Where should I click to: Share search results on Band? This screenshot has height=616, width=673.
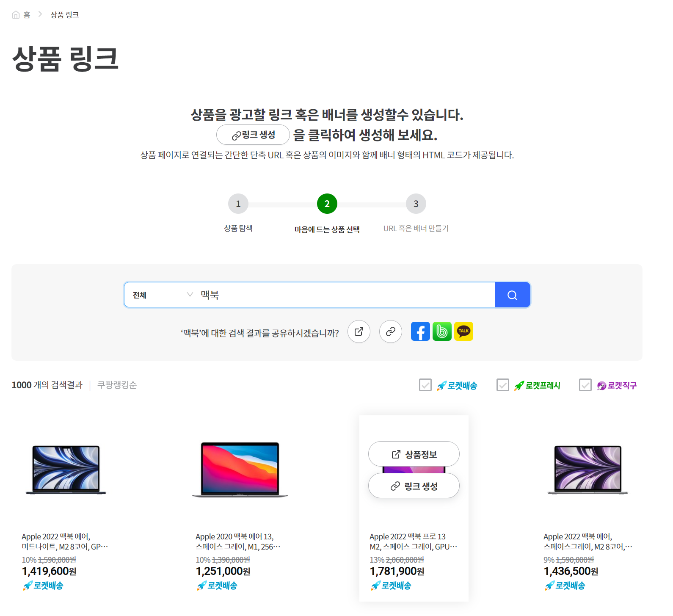442,331
